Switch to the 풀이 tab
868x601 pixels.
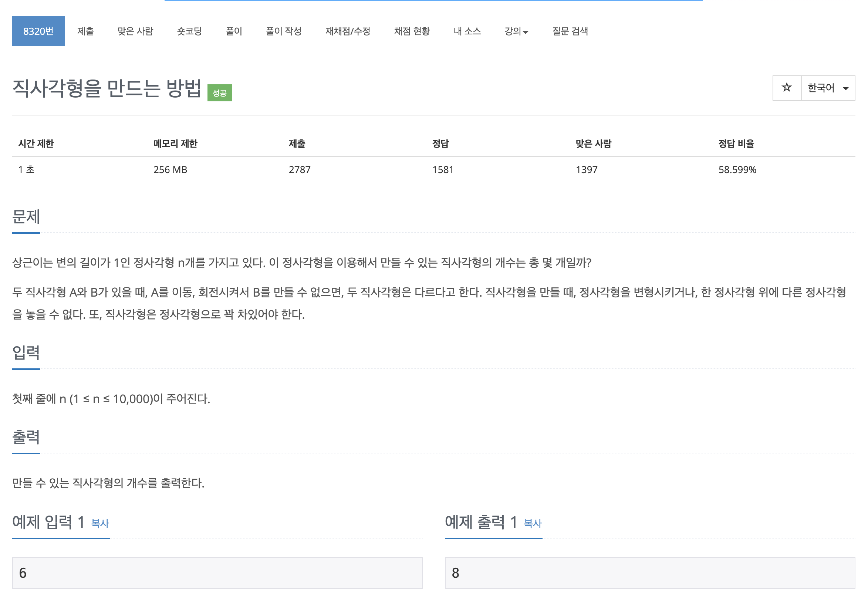(233, 31)
